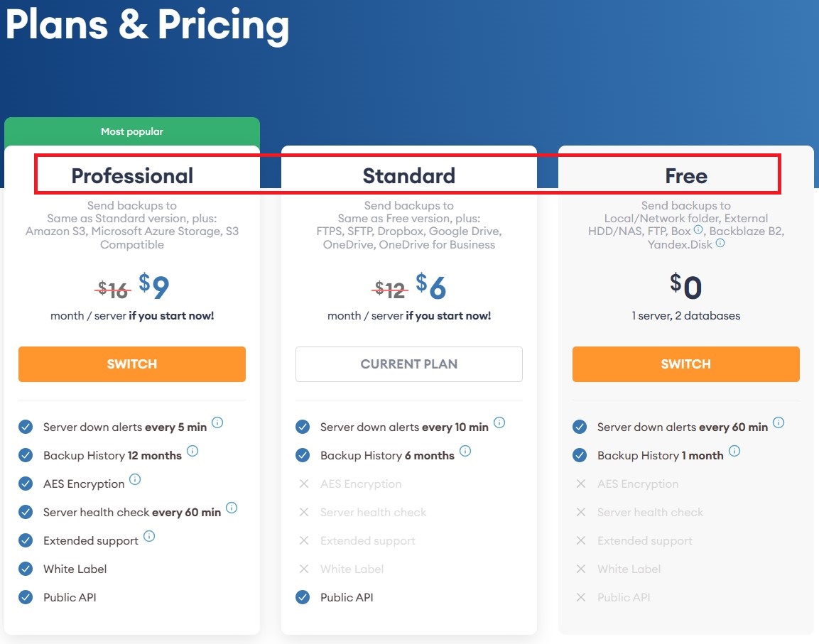Click SWITCH on the Free plan
This screenshot has width=819, height=644.
(x=686, y=364)
